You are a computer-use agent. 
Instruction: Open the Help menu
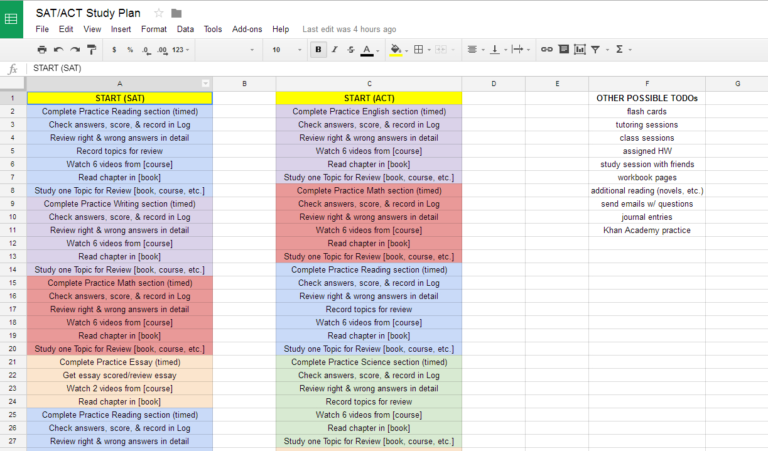point(281,29)
